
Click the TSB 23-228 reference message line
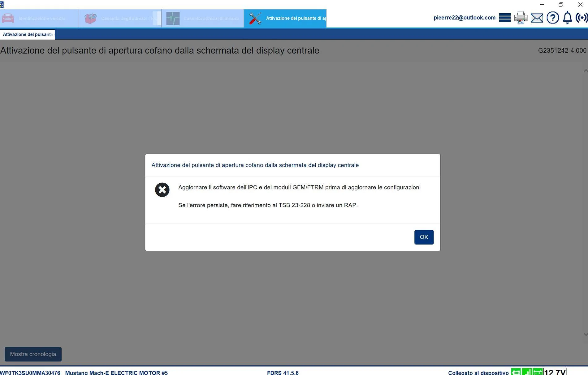pyautogui.click(x=268, y=205)
